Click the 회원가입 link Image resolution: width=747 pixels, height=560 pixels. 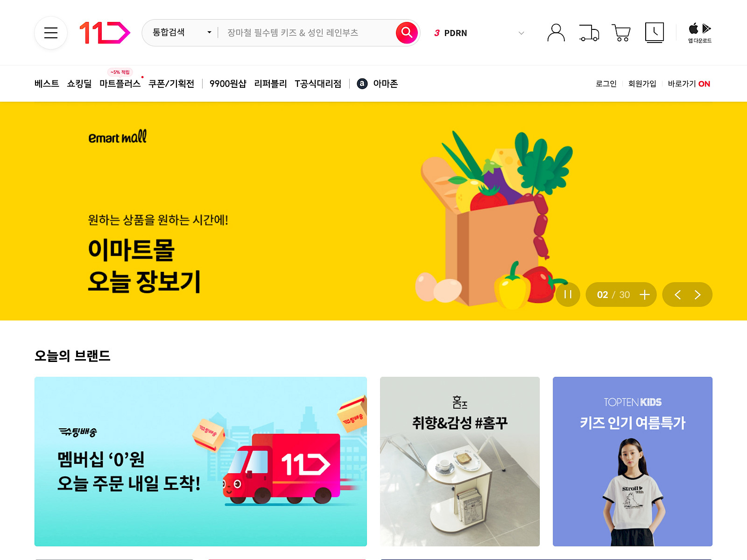(642, 84)
